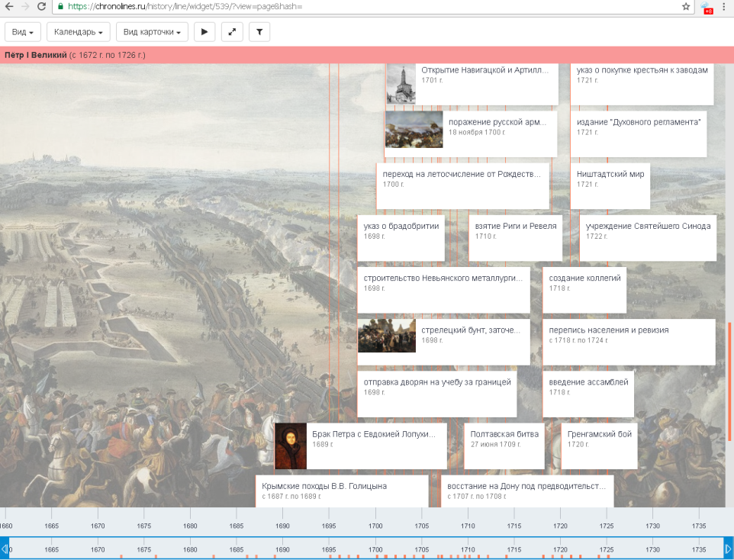Open the указ о брадобритии card

[401, 237]
